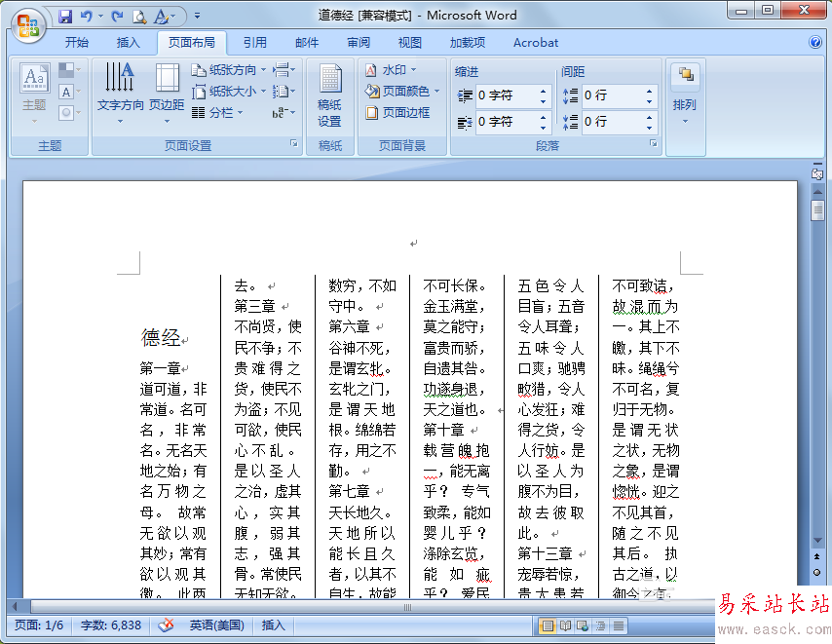The width and height of the screenshot is (832, 644).
Task: Open the Themes gallery
Action: [34, 94]
